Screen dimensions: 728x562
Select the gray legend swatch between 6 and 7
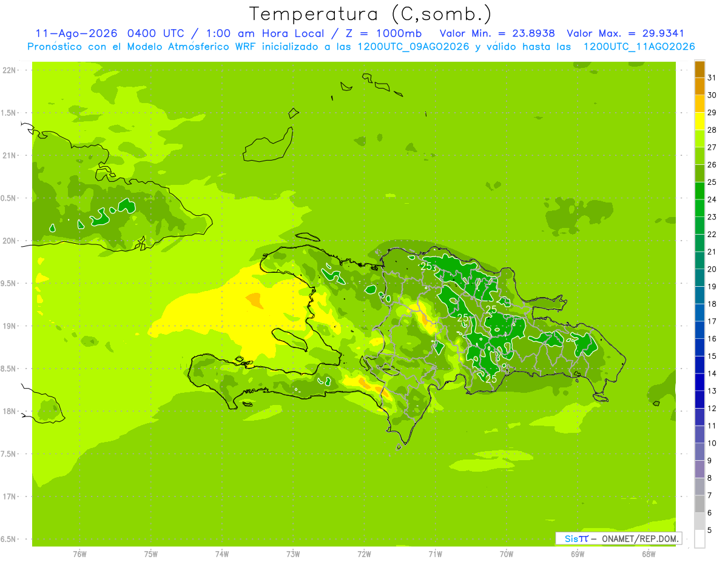coord(699,504)
